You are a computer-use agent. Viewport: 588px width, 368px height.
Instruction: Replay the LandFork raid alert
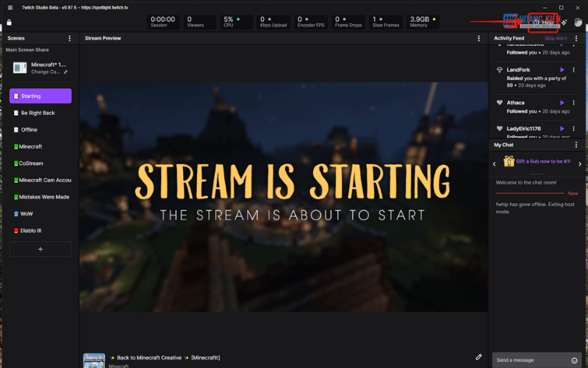(562, 70)
